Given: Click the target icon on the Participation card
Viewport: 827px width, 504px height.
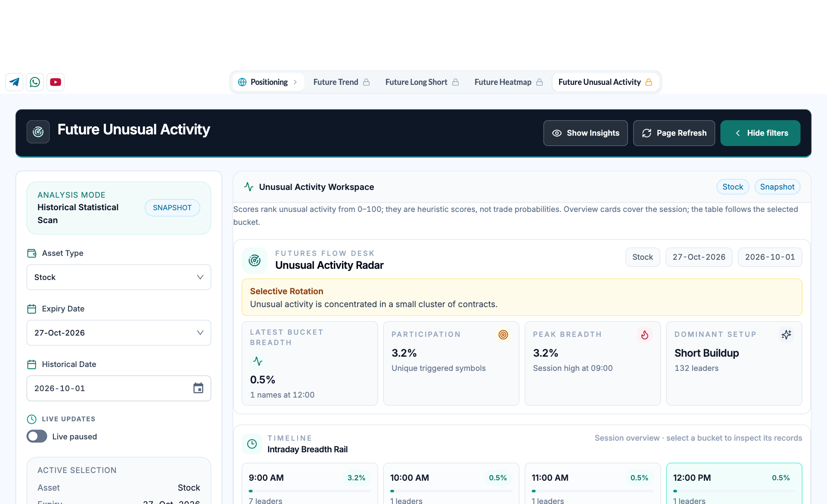Looking at the screenshot, I should [503, 335].
